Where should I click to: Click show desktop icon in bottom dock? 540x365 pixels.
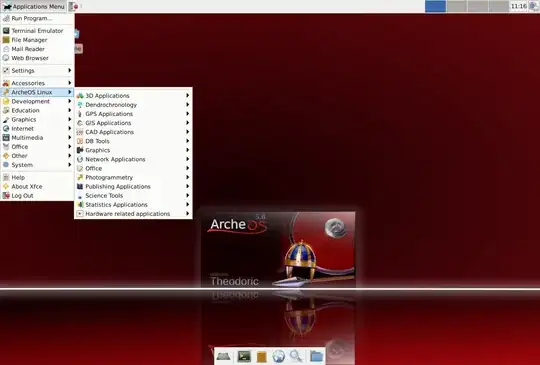223,356
